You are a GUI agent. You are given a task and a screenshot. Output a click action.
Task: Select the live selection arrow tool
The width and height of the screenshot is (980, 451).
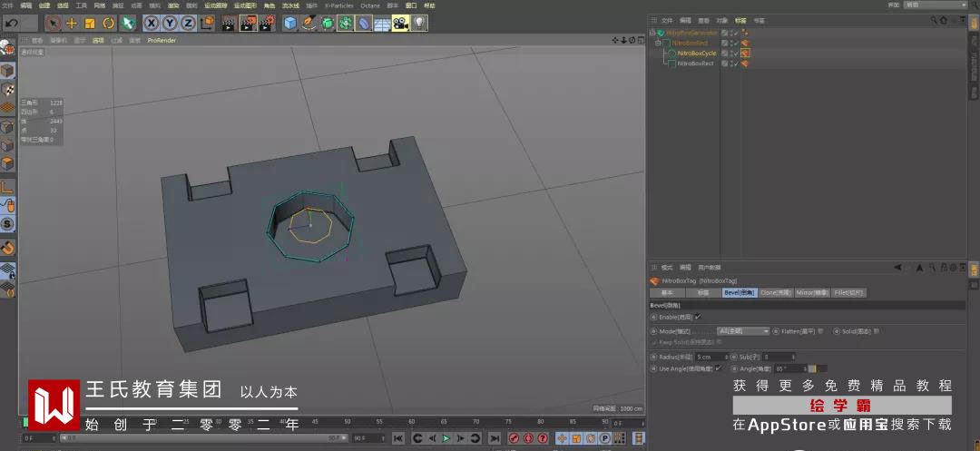coord(54,24)
